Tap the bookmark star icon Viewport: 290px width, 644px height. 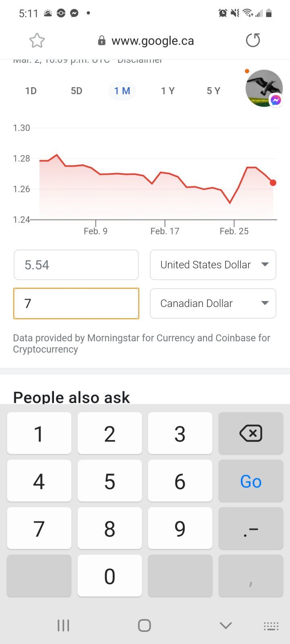pos(37,41)
